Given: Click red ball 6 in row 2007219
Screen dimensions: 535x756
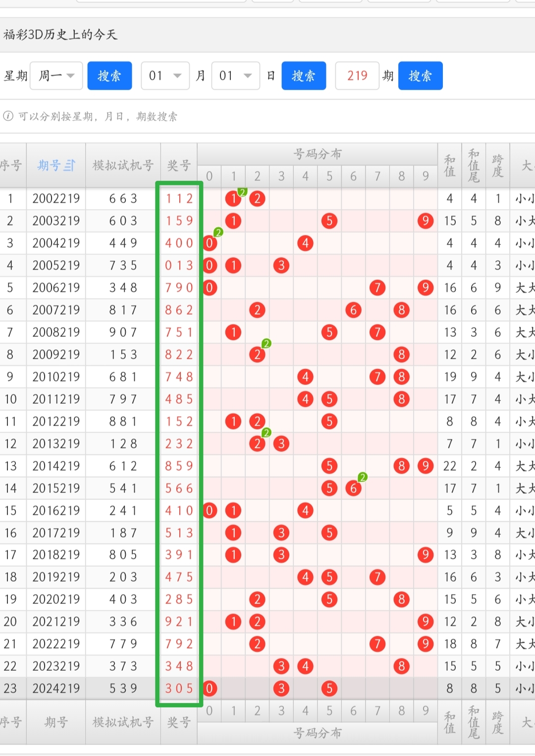Looking at the screenshot, I should pos(353,310).
